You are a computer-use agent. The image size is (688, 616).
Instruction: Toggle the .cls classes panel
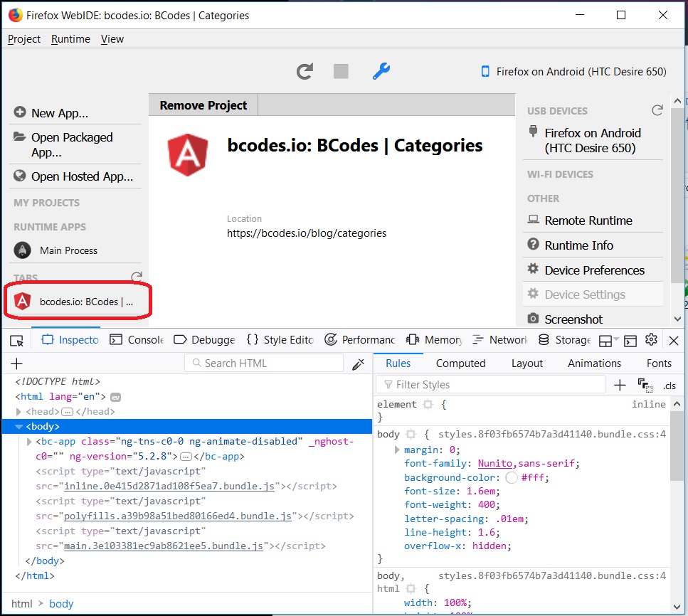coord(669,386)
